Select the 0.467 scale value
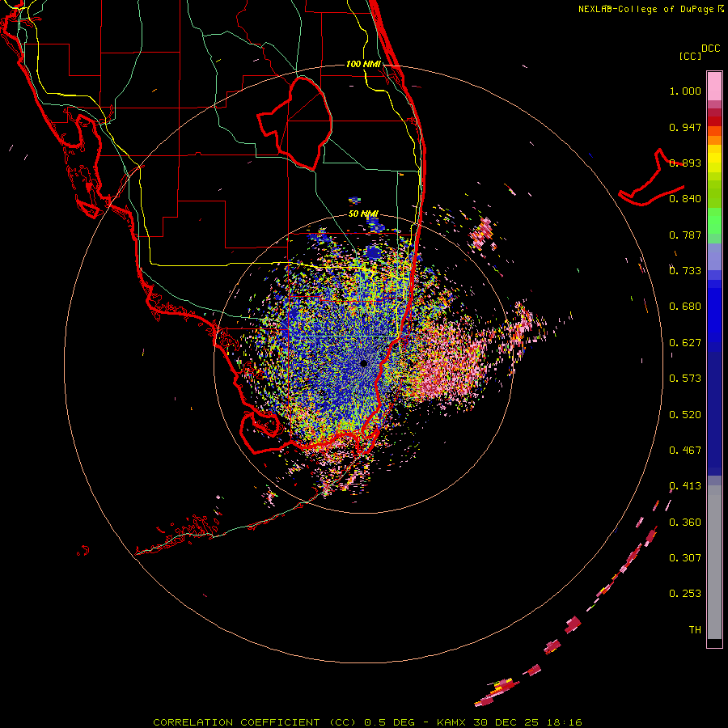 tap(685, 451)
